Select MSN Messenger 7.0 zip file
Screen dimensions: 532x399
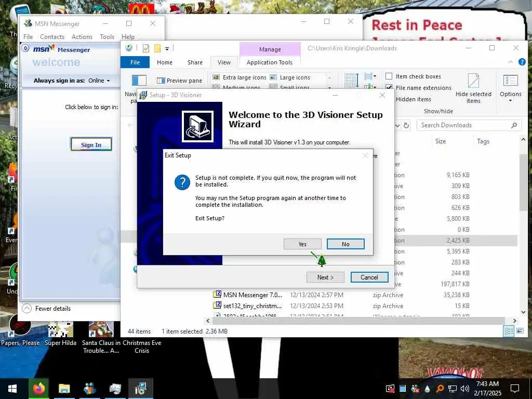click(252, 295)
